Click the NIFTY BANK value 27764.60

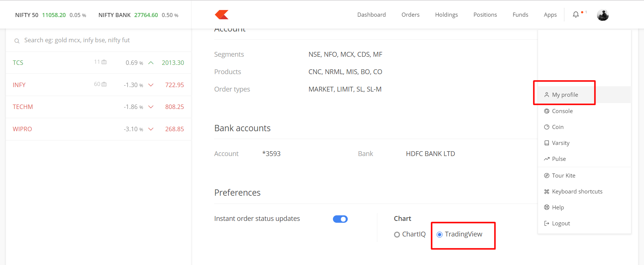click(x=146, y=15)
